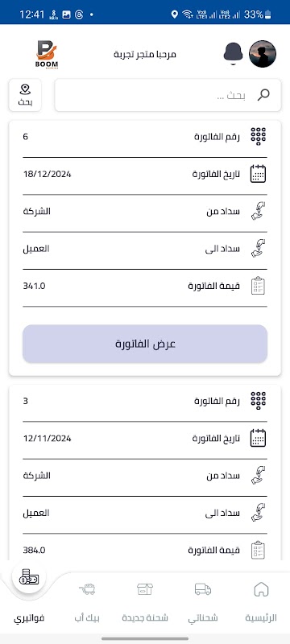This screenshot has height=644, width=290.
Task: Click the keypad icon of invoice 6
Action: click(x=258, y=136)
